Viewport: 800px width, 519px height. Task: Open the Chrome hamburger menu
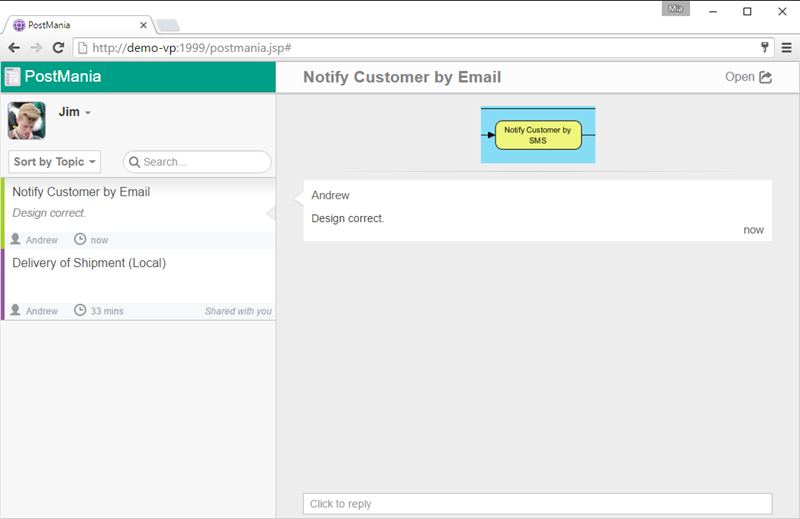click(x=786, y=47)
